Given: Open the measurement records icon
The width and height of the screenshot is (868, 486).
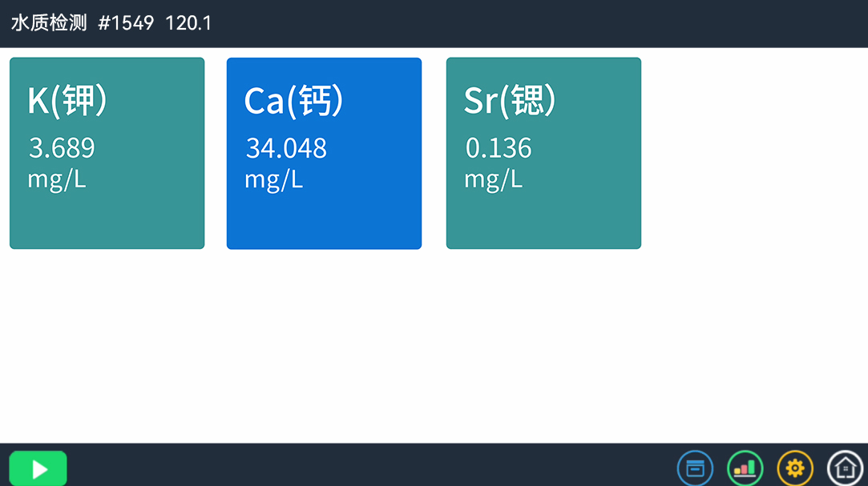Looking at the screenshot, I should [x=695, y=468].
